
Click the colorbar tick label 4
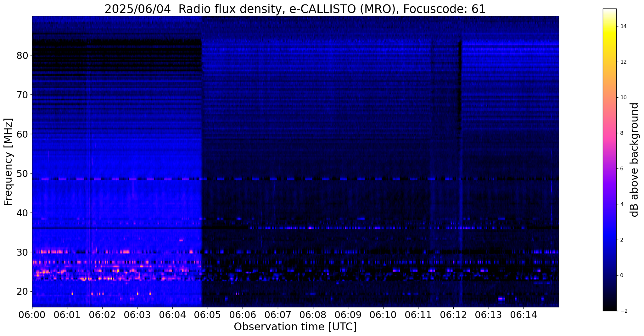tap(621, 204)
